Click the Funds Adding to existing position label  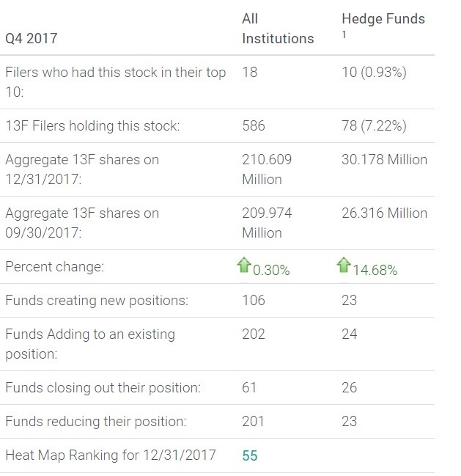pos(90,343)
